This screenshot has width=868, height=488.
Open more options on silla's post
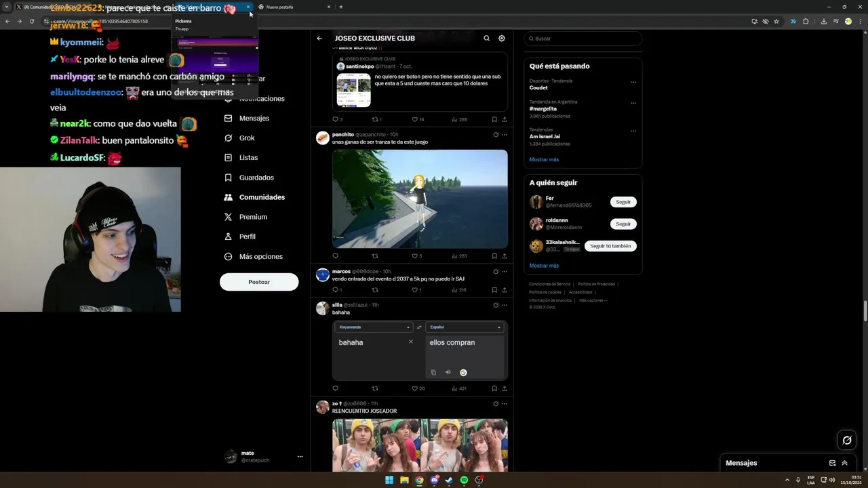(505, 305)
